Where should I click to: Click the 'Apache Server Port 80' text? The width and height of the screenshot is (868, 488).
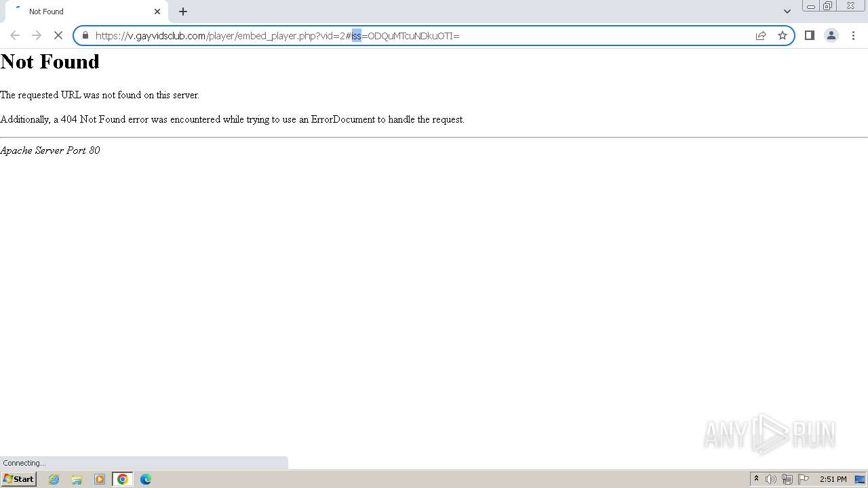tap(50, 150)
